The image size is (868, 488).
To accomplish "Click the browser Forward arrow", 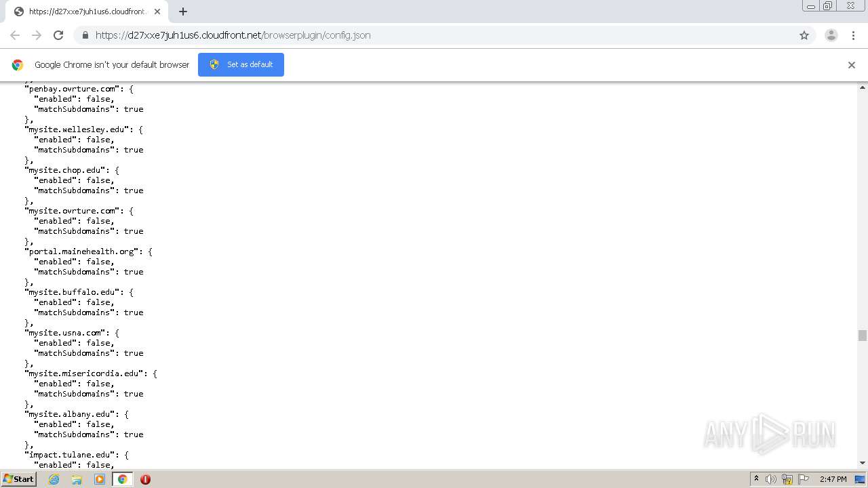I will [x=37, y=35].
